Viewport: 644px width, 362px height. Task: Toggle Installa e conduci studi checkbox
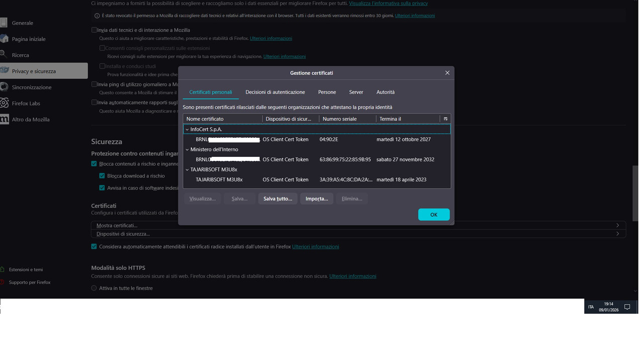(x=102, y=66)
